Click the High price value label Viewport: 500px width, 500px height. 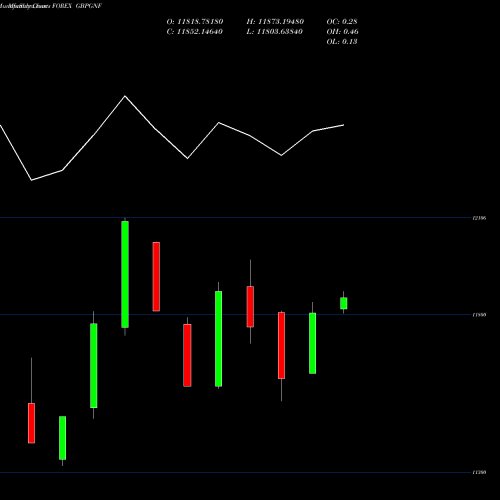point(275,22)
